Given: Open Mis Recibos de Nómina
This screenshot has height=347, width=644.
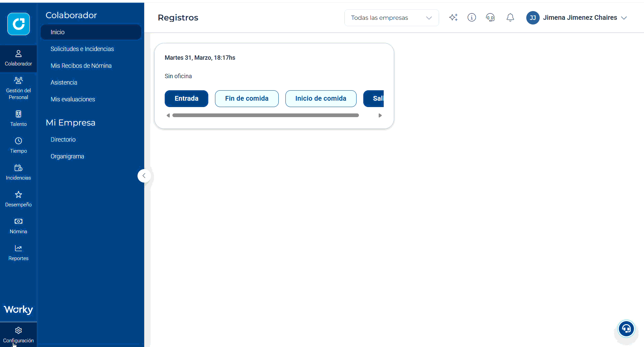Looking at the screenshot, I should [x=81, y=66].
